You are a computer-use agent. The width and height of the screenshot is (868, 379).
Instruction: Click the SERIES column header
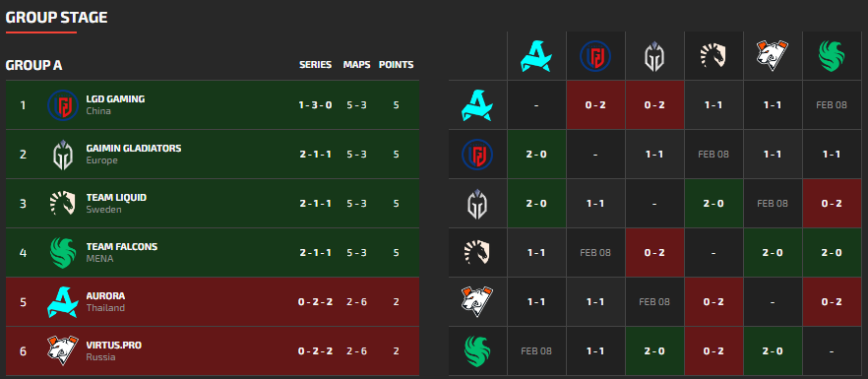click(x=316, y=65)
